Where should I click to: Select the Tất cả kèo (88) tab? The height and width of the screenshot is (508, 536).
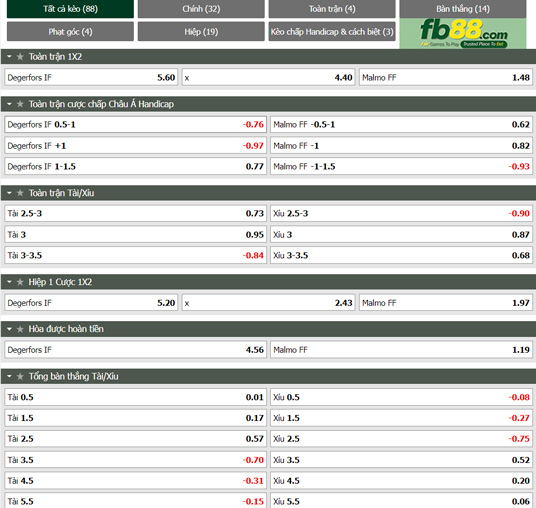[x=70, y=9]
